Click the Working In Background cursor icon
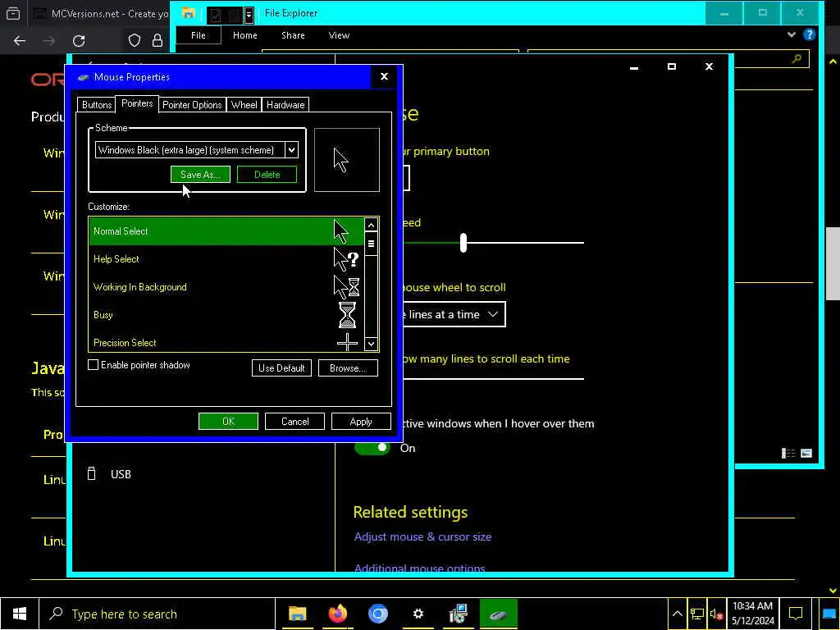The height and width of the screenshot is (630, 840). pos(346,287)
